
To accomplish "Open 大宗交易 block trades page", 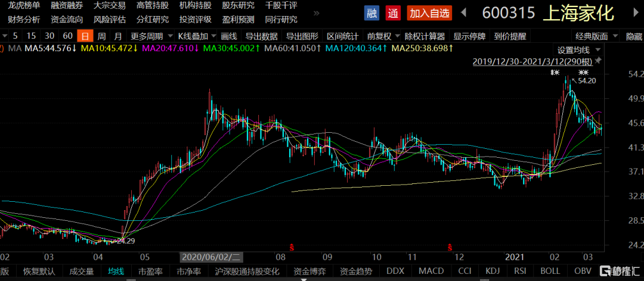I will click(110, 6).
